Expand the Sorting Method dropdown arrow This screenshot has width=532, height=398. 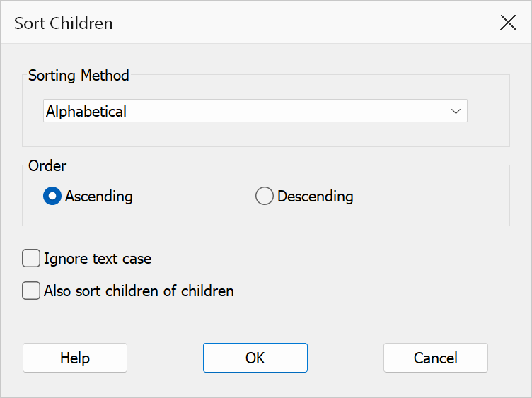tap(456, 111)
